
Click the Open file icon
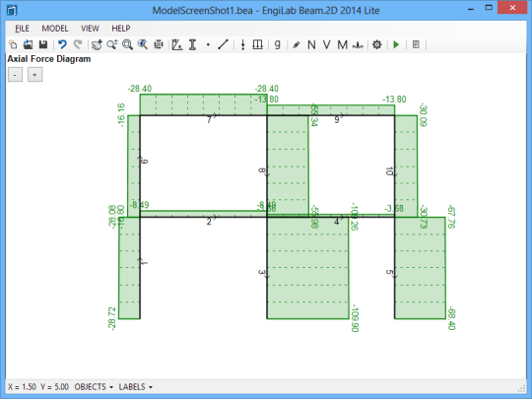(x=28, y=44)
